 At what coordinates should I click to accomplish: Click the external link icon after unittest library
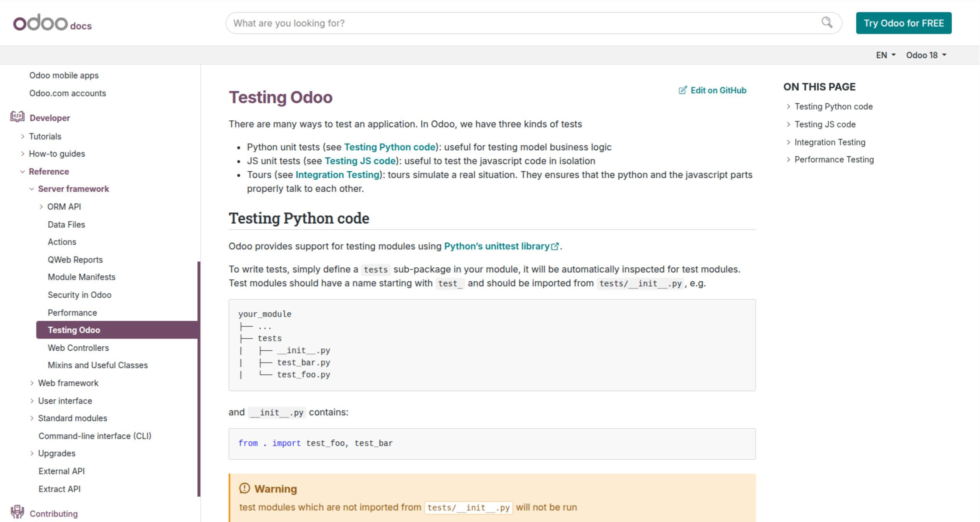click(555, 247)
